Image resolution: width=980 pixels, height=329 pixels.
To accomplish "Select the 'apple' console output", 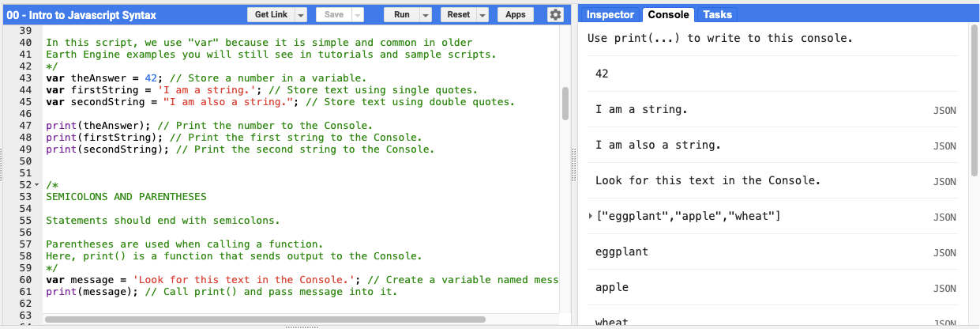I will (x=612, y=288).
